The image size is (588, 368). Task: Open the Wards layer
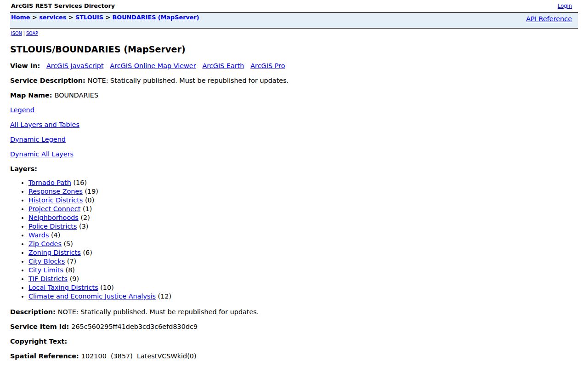point(39,235)
